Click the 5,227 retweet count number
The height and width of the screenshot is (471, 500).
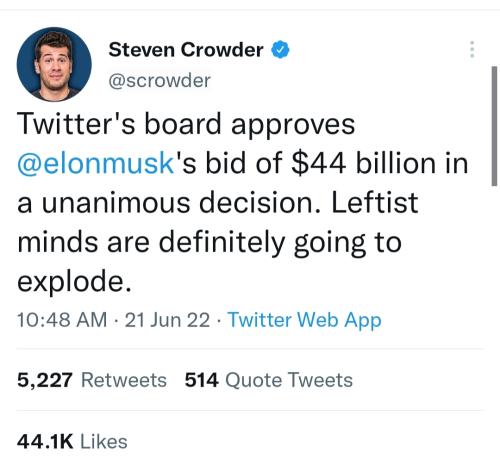coord(45,380)
